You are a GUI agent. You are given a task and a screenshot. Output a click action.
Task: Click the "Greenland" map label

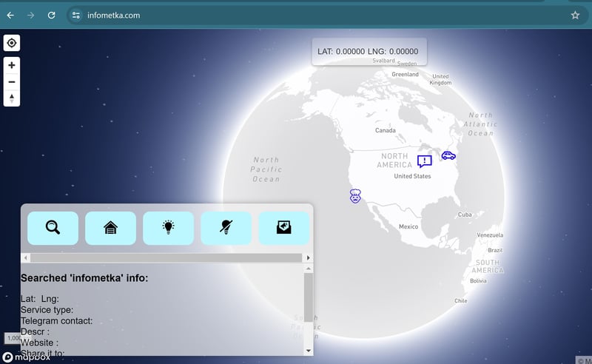pos(405,75)
